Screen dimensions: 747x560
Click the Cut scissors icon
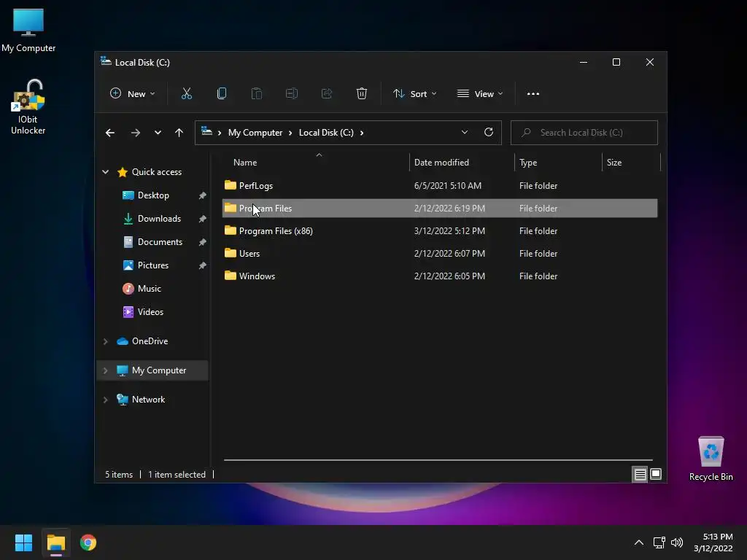click(186, 94)
